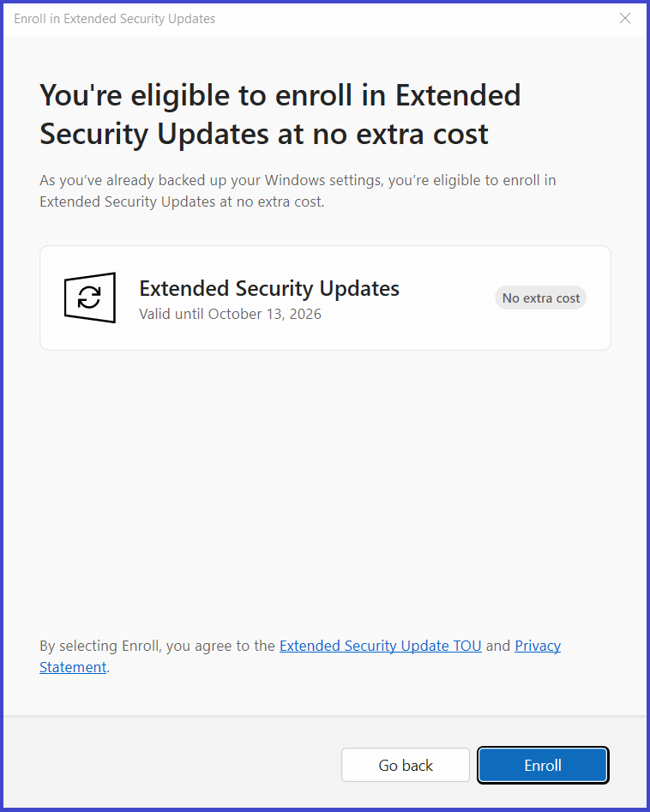
Task: Click the Valid until October 13, 2026 text
Action: [230, 314]
